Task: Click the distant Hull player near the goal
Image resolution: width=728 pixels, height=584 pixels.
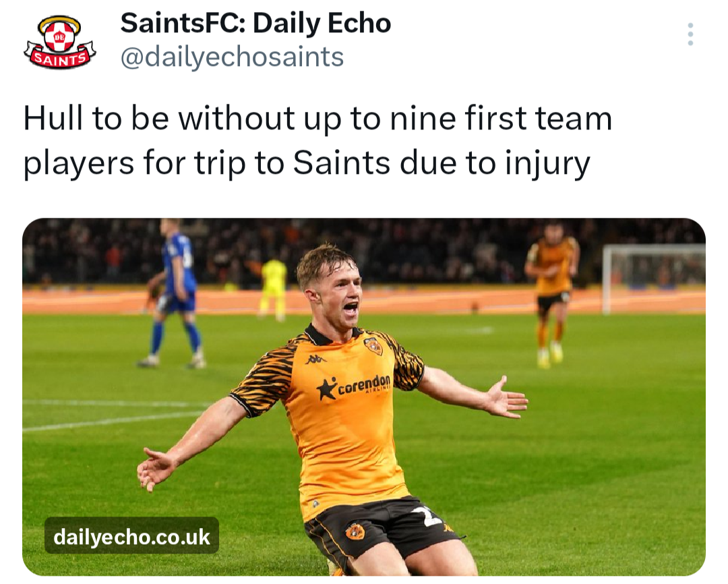Action: (x=553, y=293)
